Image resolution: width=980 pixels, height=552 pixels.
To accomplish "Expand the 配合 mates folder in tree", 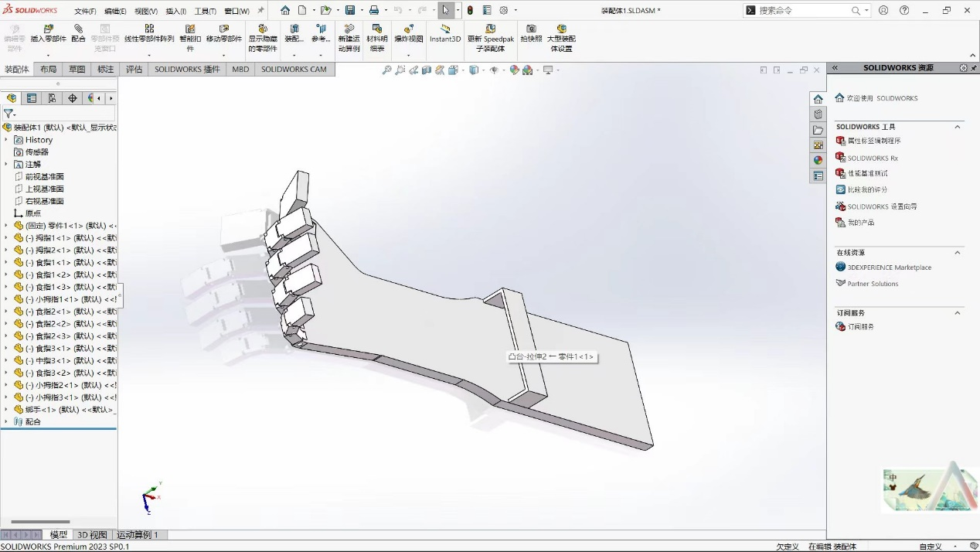I will pyautogui.click(x=6, y=422).
